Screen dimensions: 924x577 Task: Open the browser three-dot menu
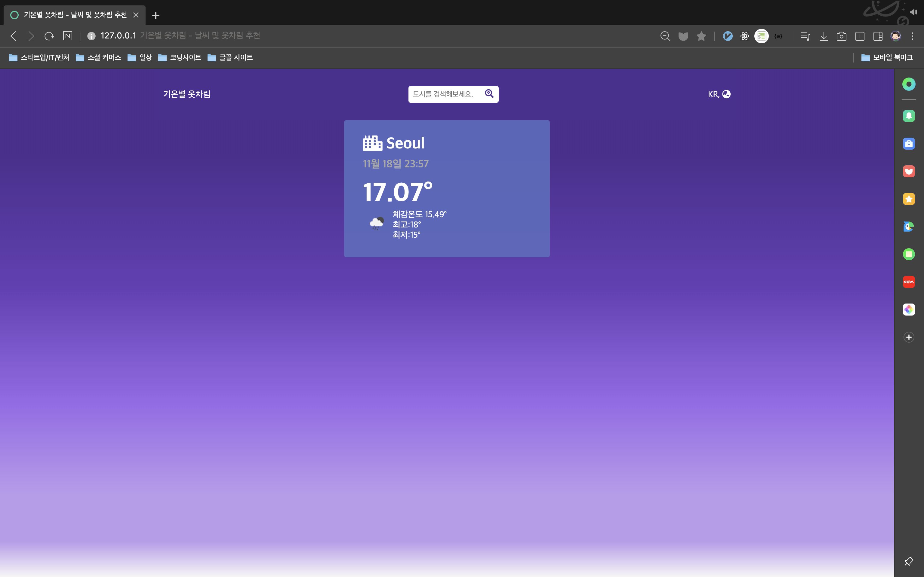click(913, 36)
